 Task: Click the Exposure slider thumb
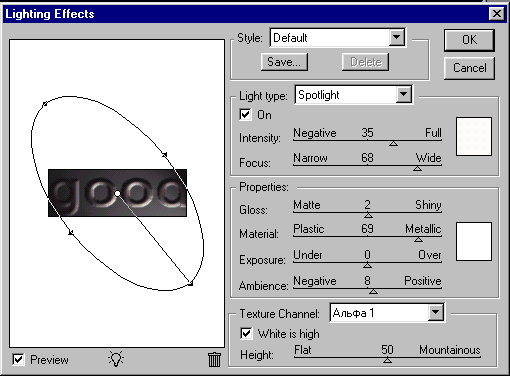[367, 265]
